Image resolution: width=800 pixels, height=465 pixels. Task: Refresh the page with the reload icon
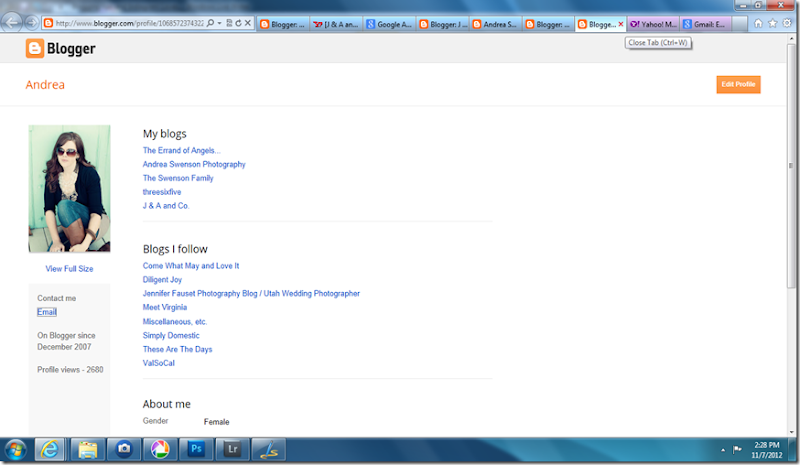(x=238, y=23)
